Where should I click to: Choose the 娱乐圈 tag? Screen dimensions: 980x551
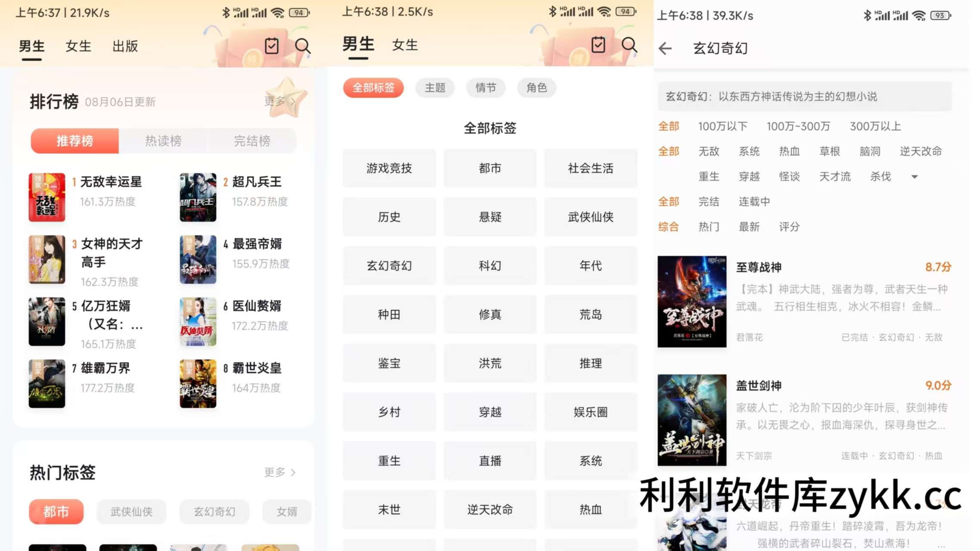click(x=591, y=412)
